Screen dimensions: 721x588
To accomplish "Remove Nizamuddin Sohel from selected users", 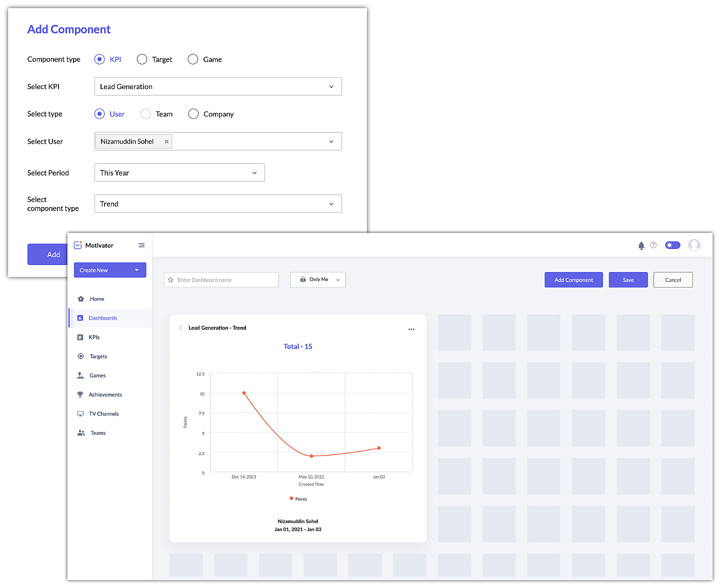I will [x=166, y=141].
